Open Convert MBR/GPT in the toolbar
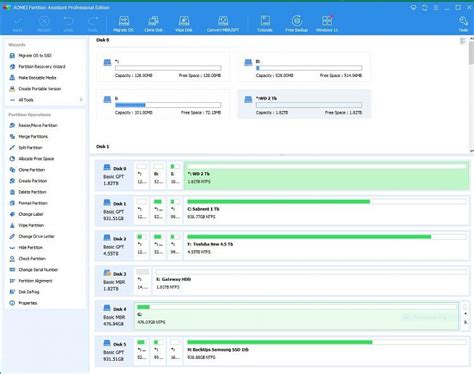This screenshot has height=374, width=474. [x=223, y=24]
